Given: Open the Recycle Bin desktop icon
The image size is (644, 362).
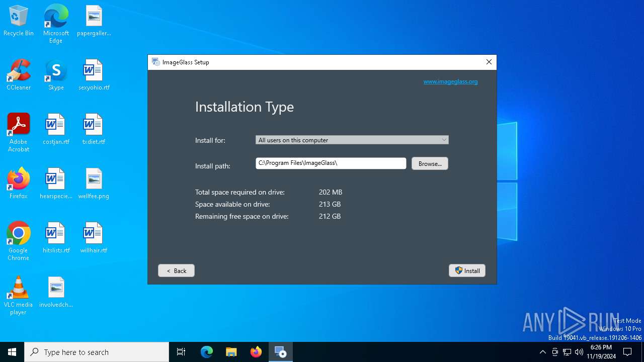Looking at the screenshot, I should (19, 21).
